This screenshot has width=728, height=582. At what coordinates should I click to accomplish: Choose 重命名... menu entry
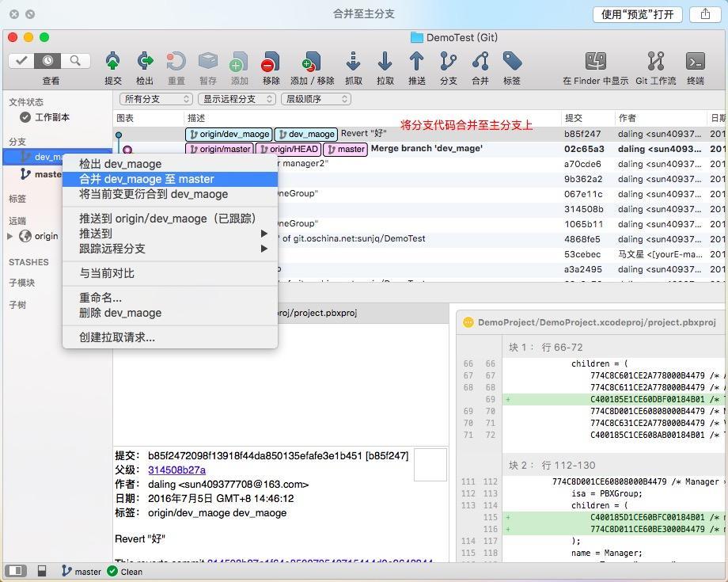point(170,297)
